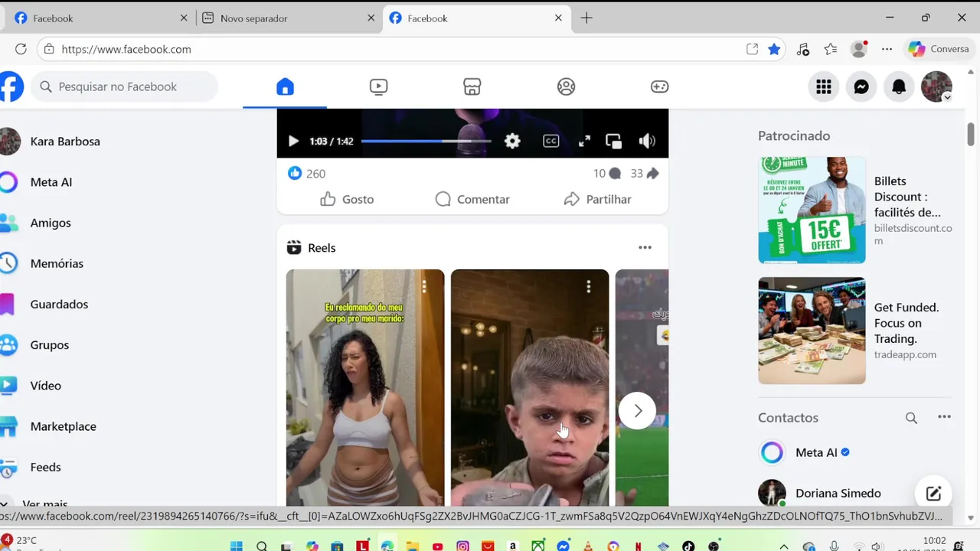This screenshot has height=551, width=980.
Task: Toggle favorite star for this page
Action: (774, 49)
